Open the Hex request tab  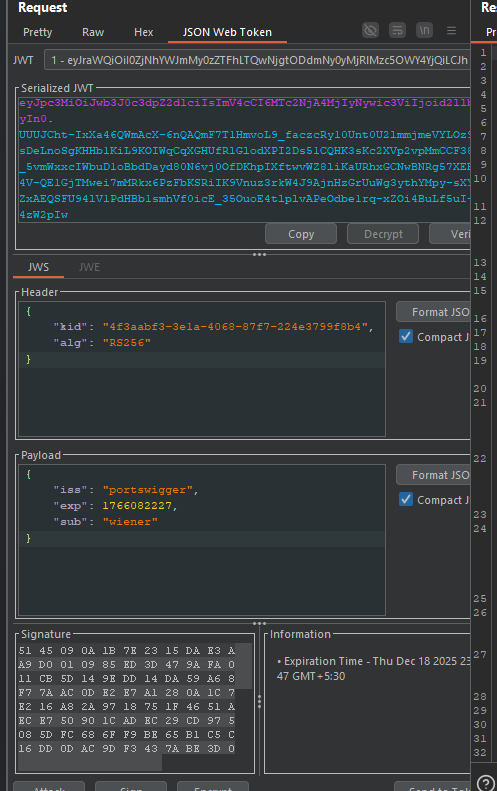pos(143,32)
